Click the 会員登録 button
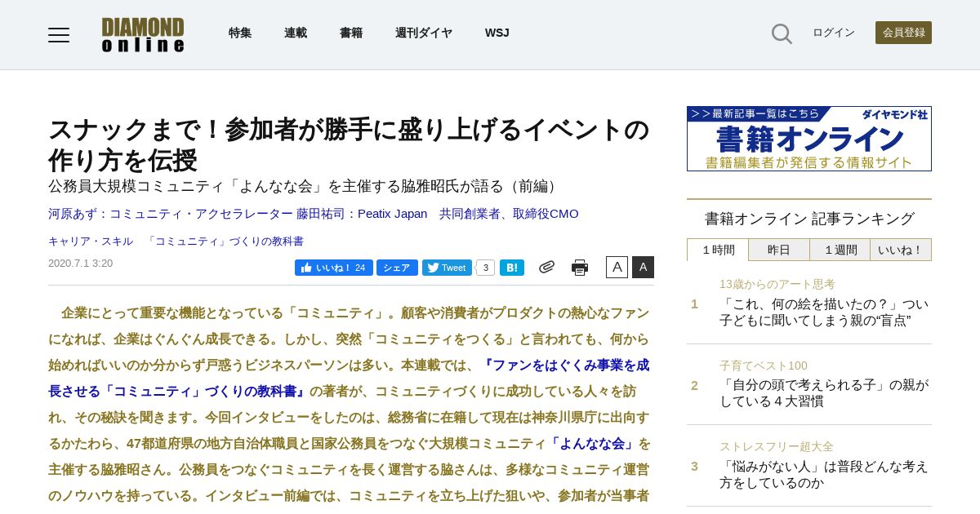This screenshot has width=980, height=514. coord(903,33)
